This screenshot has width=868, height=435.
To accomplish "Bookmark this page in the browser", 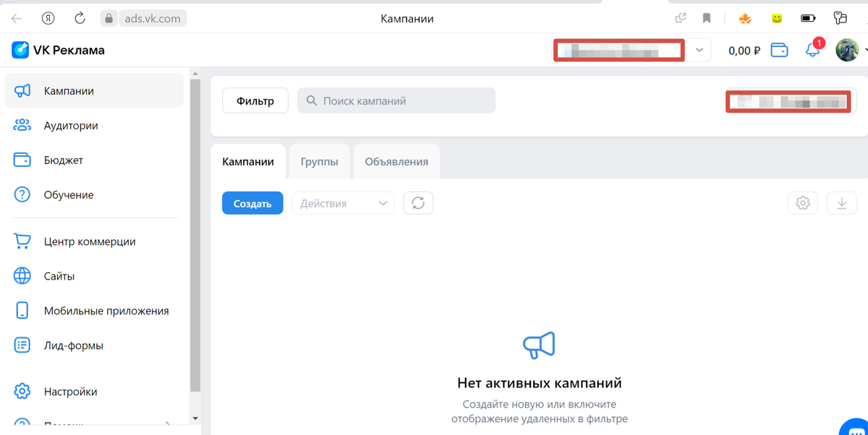I will pyautogui.click(x=707, y=18).
